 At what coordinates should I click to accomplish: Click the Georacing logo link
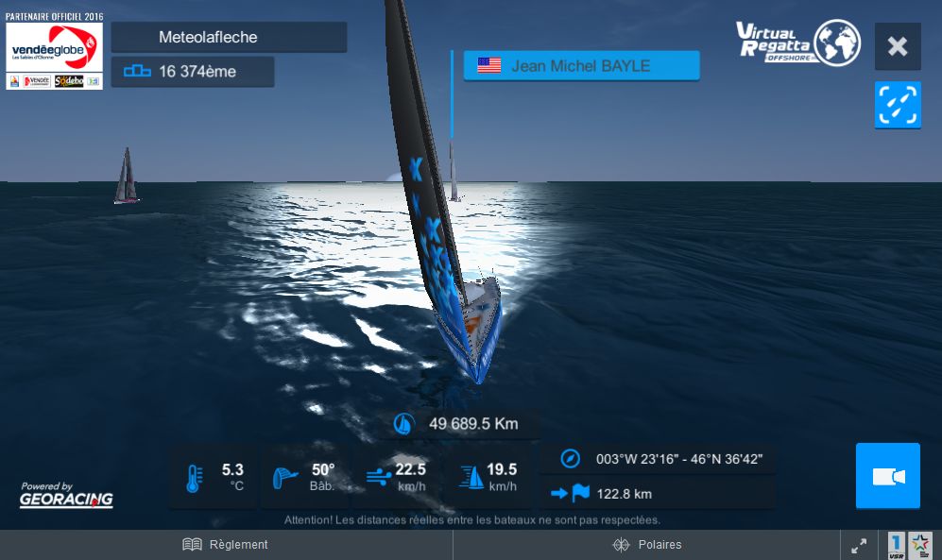click(66, 495)
